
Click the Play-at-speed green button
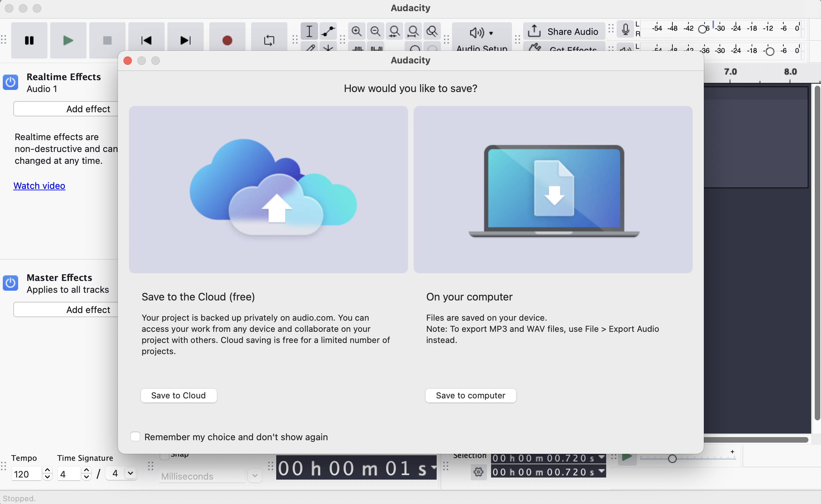coord(627,457)
